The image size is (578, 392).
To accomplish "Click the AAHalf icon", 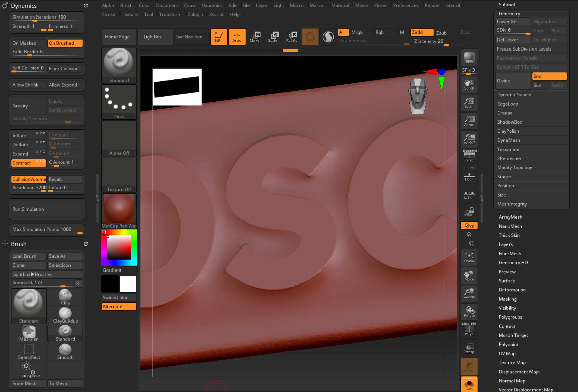I will coord(469,139).
